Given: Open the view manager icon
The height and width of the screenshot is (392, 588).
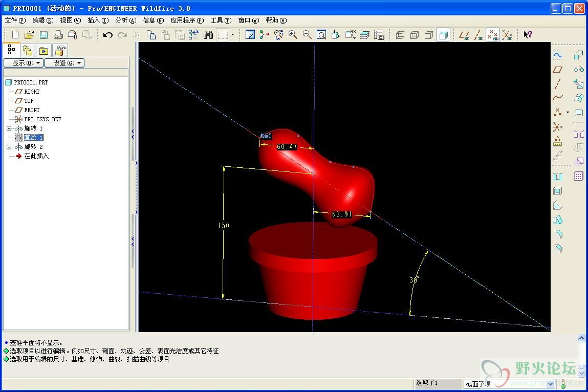Looking at the screenshot, I should click(x=379, y=35).
